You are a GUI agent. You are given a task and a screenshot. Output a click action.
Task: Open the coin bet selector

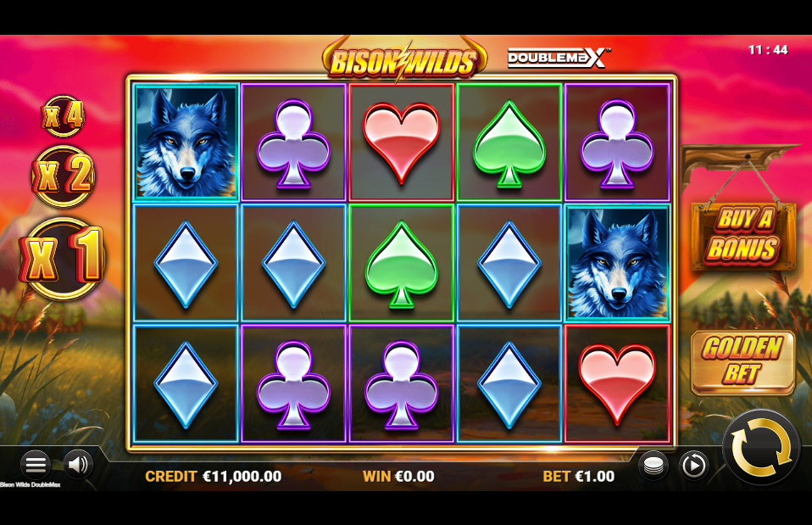[x=653, y=466]
